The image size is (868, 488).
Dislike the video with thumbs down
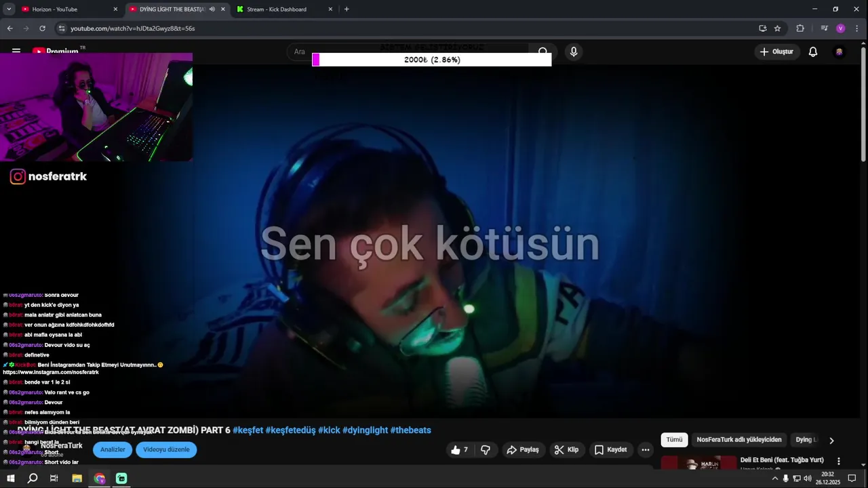[486, 449]
